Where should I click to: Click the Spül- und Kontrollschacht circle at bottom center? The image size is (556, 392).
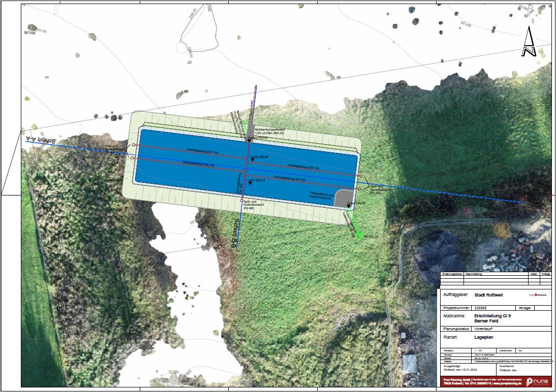242,201
